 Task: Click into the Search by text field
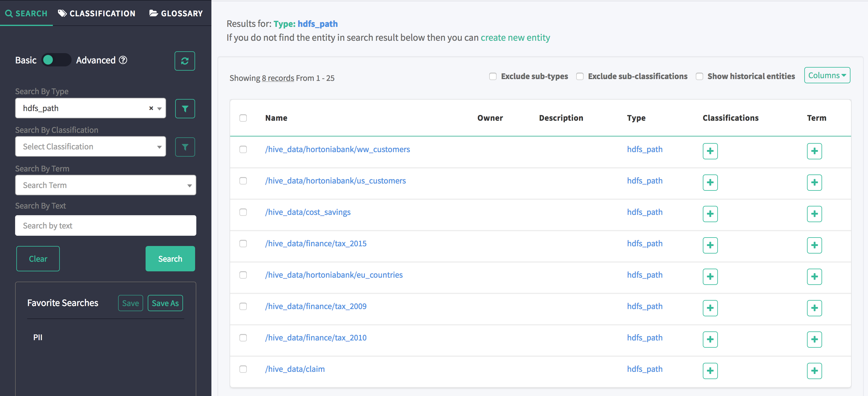(x=105, y=225)
